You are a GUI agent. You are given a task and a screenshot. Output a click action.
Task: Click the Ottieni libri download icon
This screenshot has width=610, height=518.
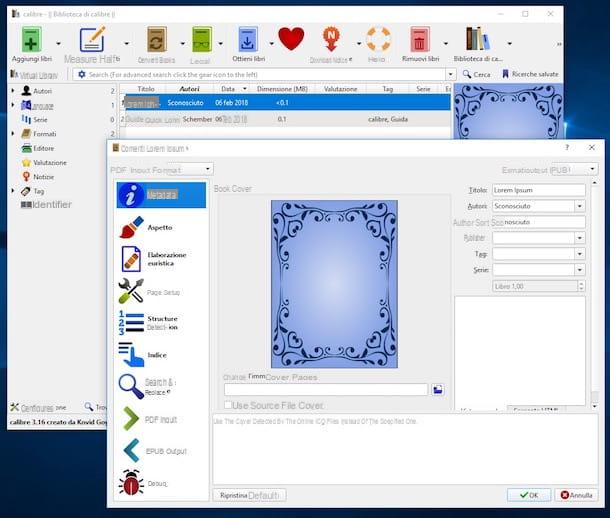click(x=248, y=39)
